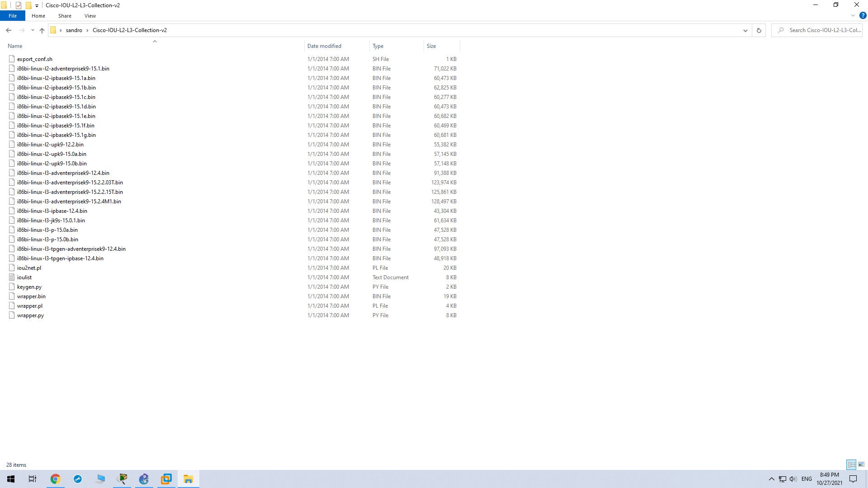Toggle the details view layout button
Screen dimensions: 868x488
click(x=851, y=465)
